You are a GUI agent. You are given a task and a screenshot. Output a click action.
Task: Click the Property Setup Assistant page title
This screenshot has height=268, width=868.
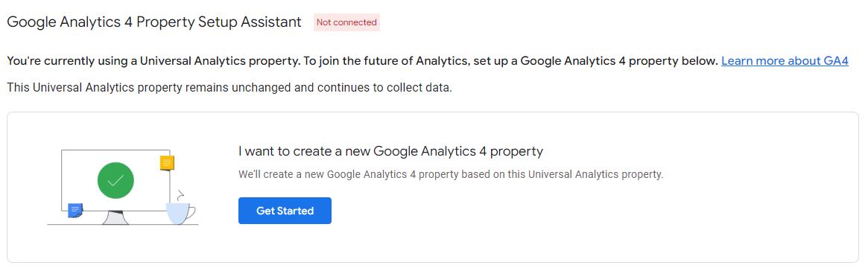click(x=154, y=22)
